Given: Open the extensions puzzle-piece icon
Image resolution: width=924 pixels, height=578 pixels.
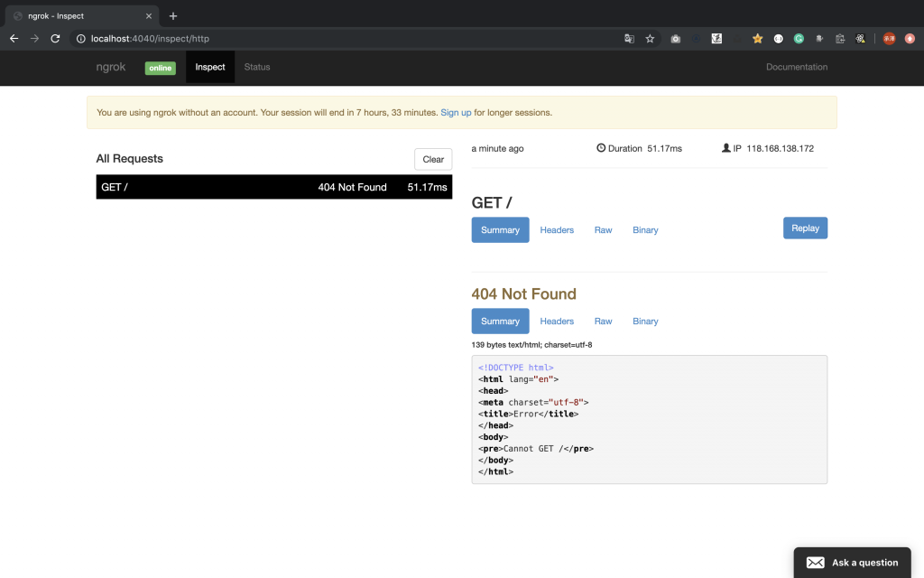Looking at the screenshot, I should (819, 38).
